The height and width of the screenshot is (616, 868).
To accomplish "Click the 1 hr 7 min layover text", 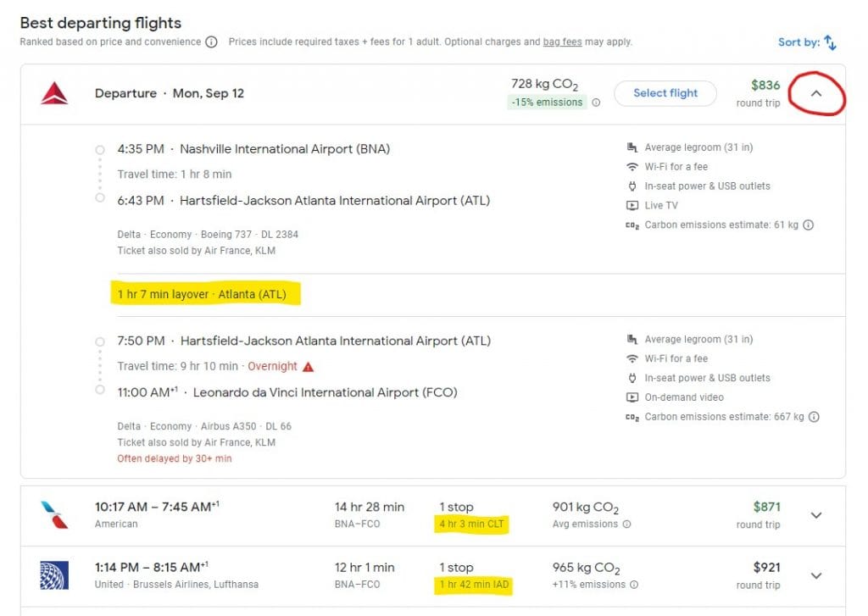I will 202,295.
